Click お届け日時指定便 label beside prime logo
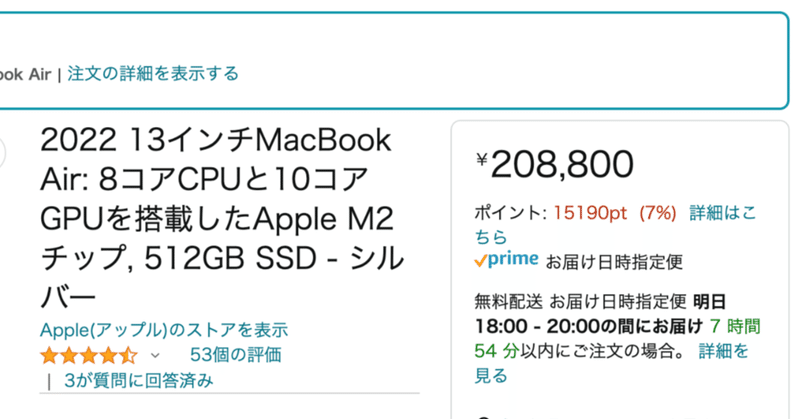This screenshot has height=419, width=800. click(x=614, y=262)
